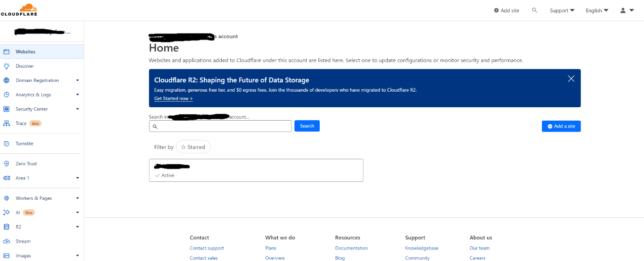Click the Turnstile icon

[6, 144]
